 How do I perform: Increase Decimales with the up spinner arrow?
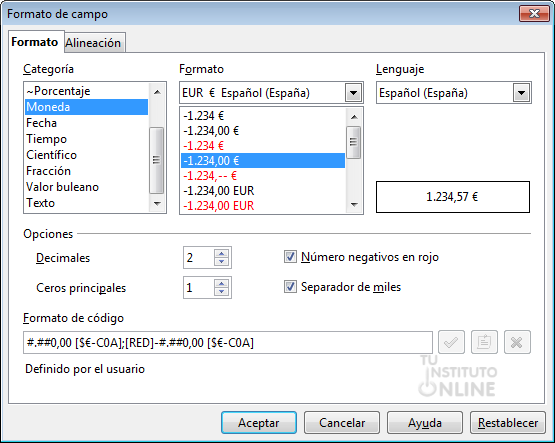(x=222, y=254)
